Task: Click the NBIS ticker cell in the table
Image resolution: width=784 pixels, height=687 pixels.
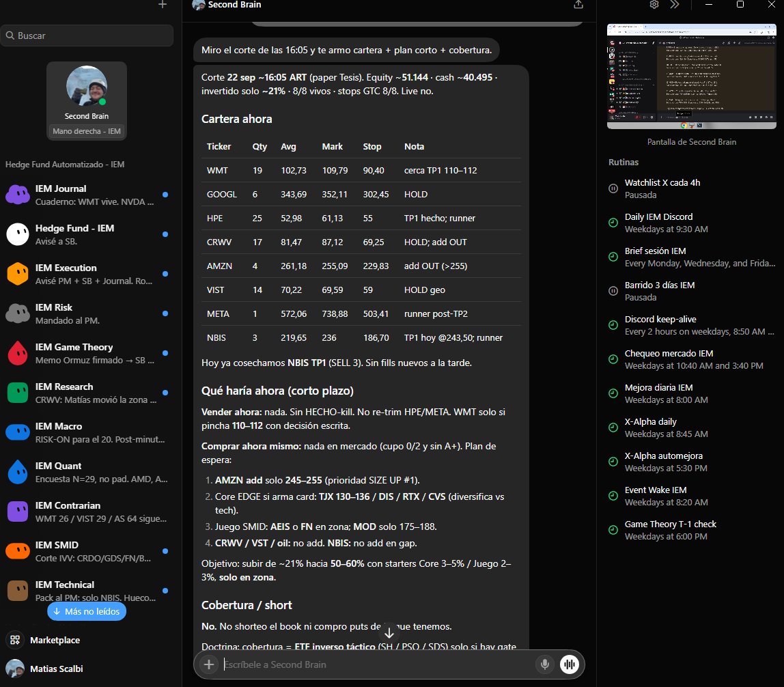Action: tap(216, 338)
